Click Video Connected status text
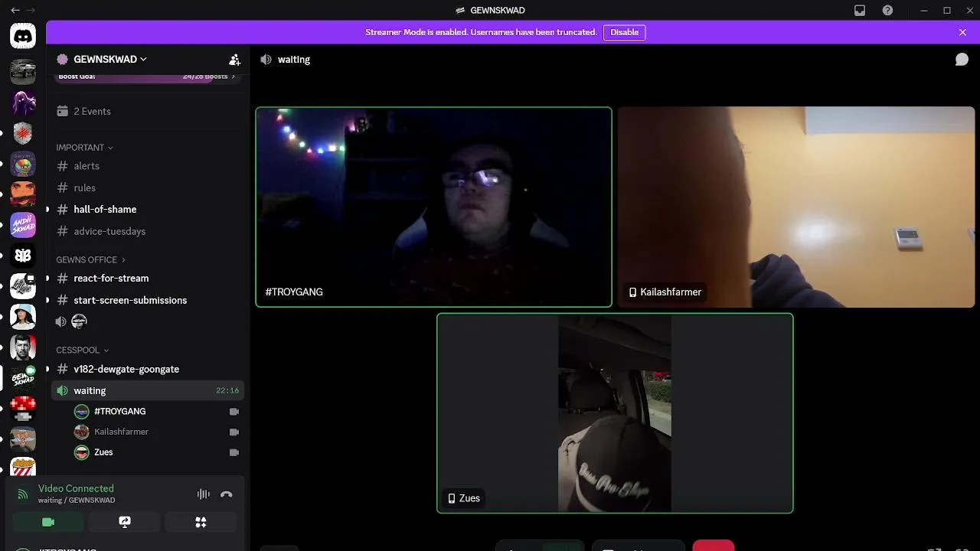The height and width of the screenshot is (551, 980). click(x=76, y=488)
